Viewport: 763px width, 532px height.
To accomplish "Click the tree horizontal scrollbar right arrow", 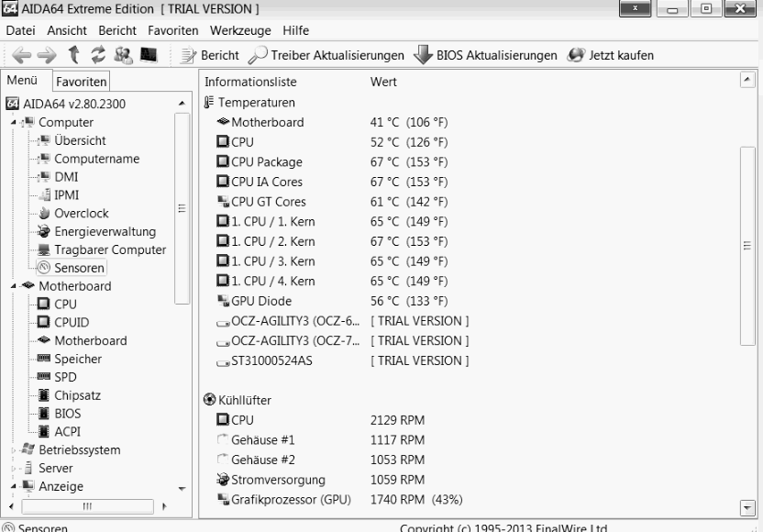I will point(164,506).
